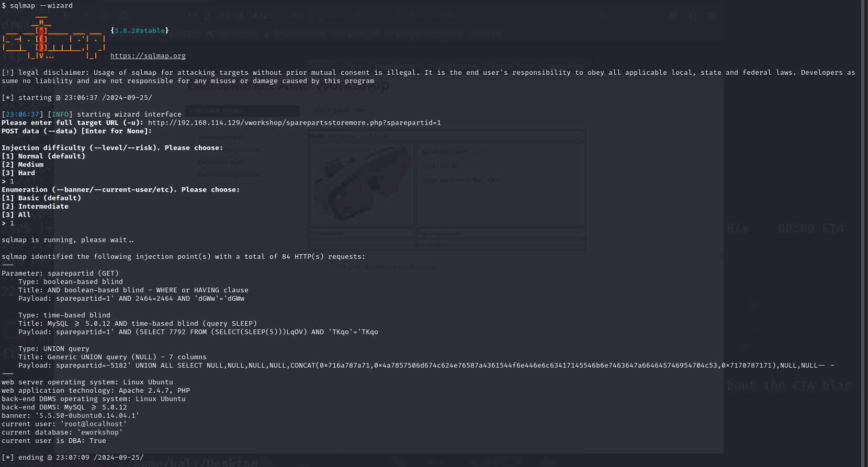This screenshot has height=467, width=868.
Task: Click the target URL after 'Please enter full target URL'
Action: [295, 122]
